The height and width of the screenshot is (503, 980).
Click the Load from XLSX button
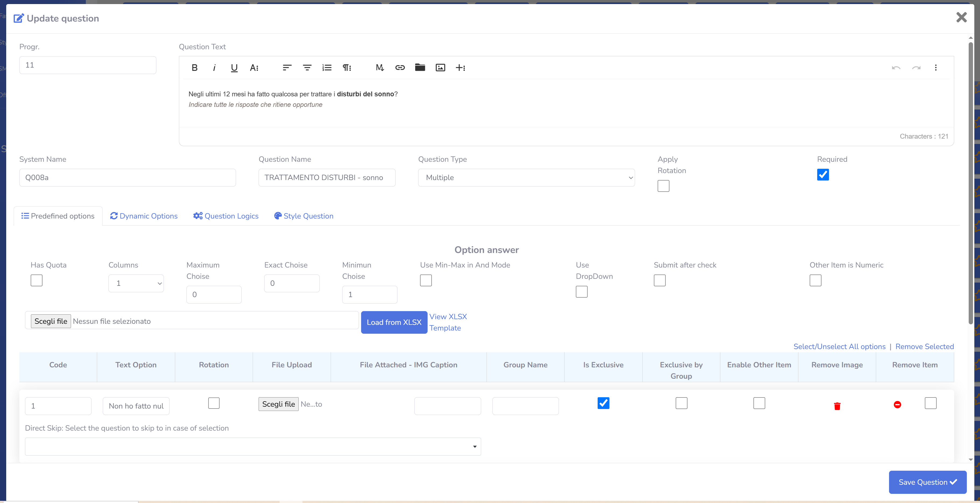coord(394,322)
